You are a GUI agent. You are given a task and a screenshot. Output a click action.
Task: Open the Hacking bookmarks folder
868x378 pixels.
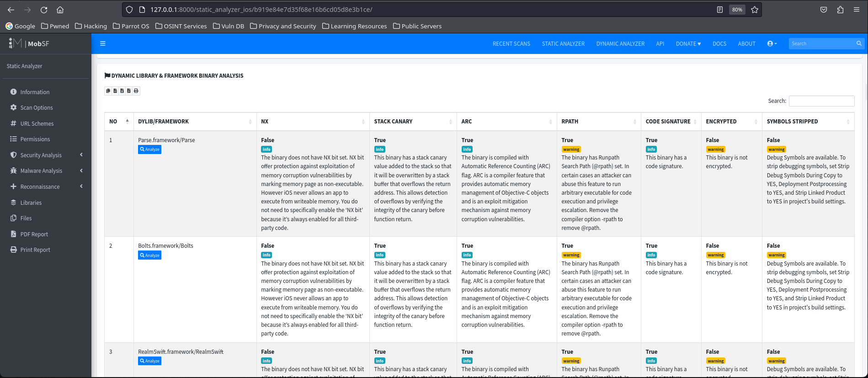point(91,26)
